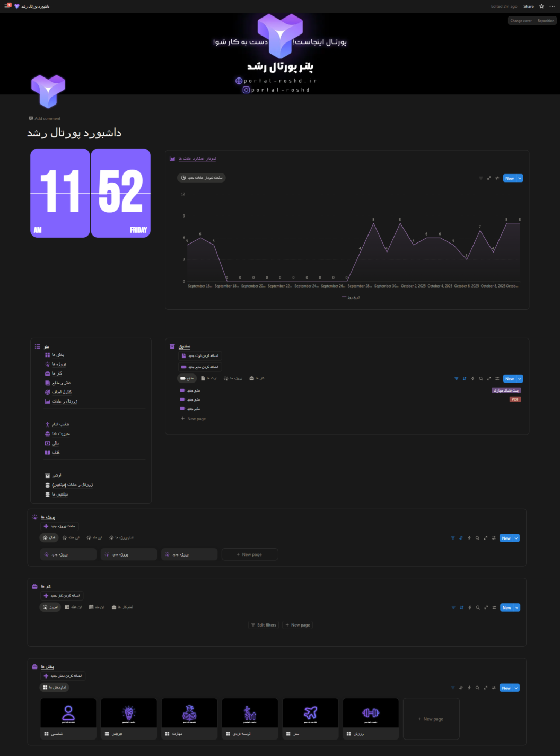
Task: Click Edit filters in the کار ها section
Action: click(x=264, y=625)
